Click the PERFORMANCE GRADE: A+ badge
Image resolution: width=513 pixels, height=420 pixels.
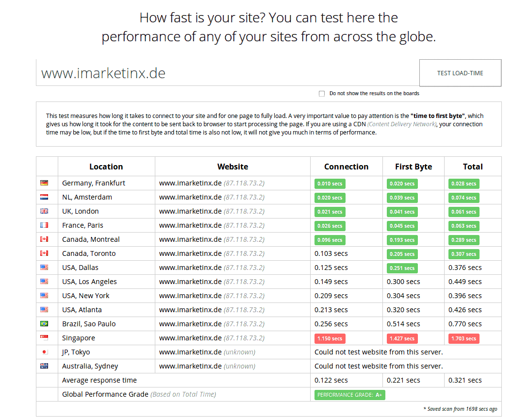pos(350,395)
